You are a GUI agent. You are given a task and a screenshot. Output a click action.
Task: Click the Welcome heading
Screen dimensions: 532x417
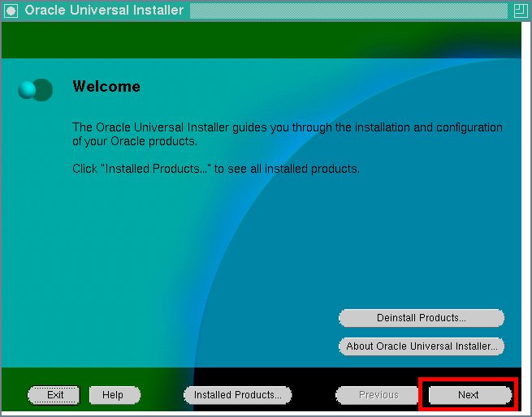[106, 87]
